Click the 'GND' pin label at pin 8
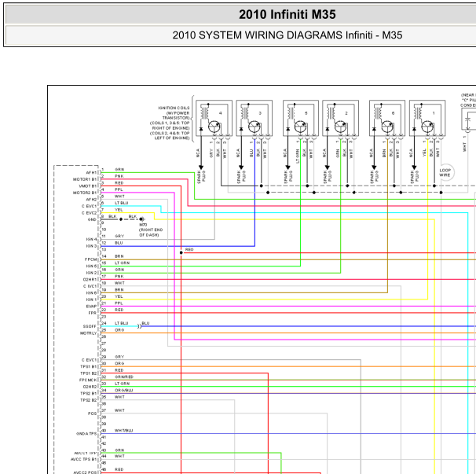The image size is (476, 474). click(92, 219)
